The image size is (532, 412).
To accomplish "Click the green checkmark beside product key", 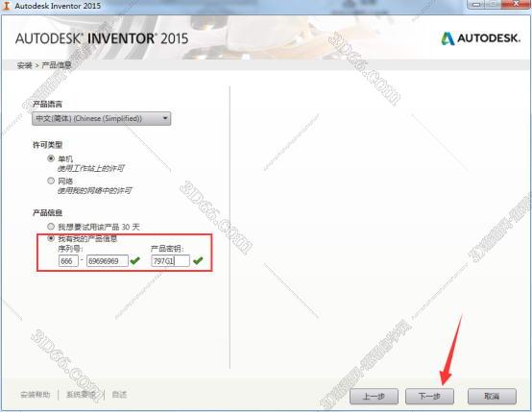I will coord(198,260).
